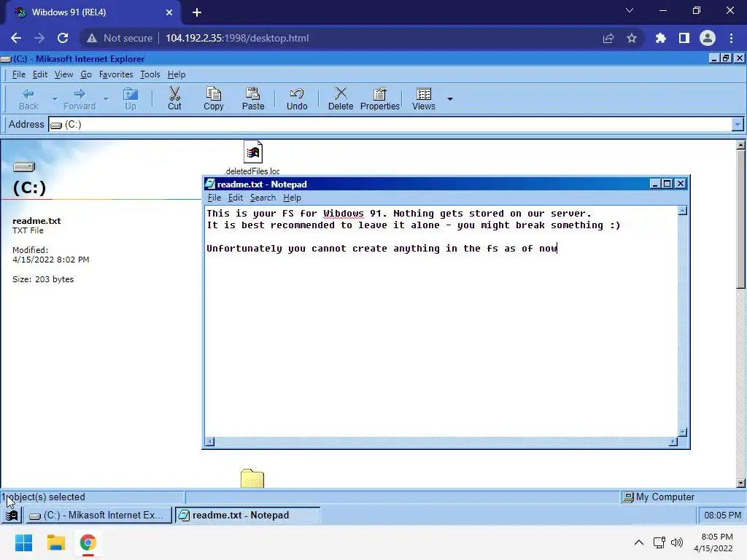747x560 pixels.
Task: Reload the Chrome page
Action: 63,38
